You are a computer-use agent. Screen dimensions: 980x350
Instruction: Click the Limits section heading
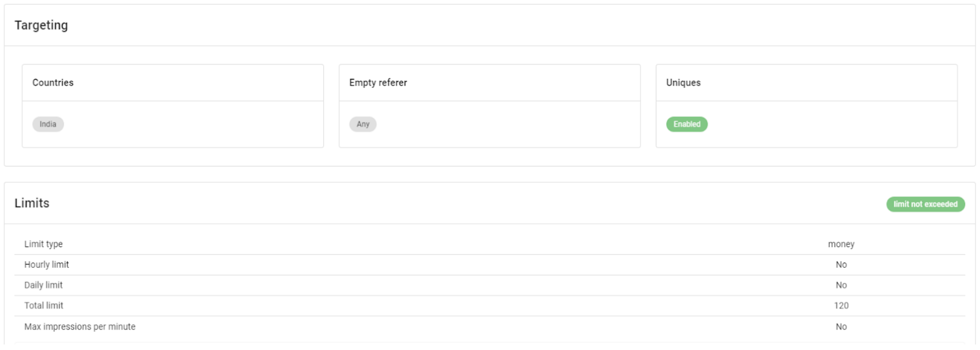coord(32,203)
